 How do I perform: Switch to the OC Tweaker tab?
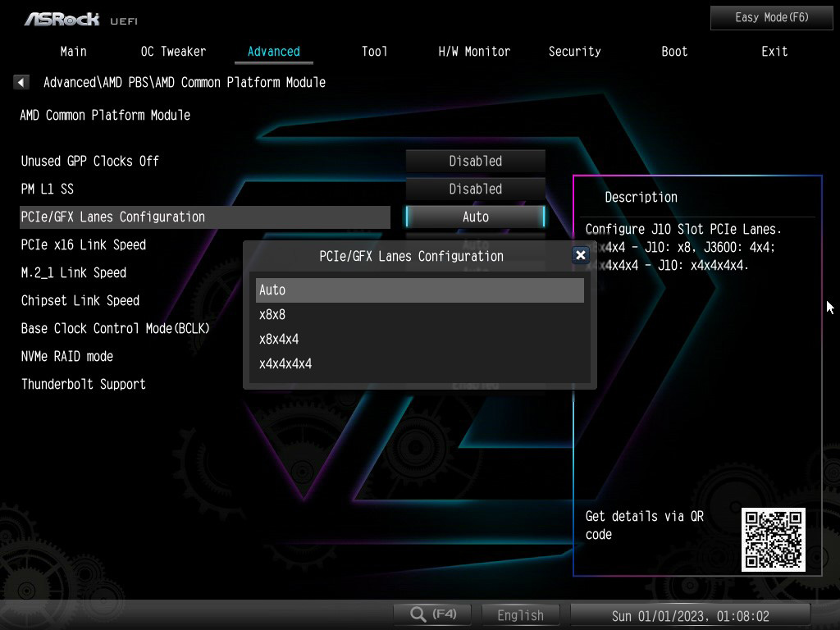click(173, 52)
